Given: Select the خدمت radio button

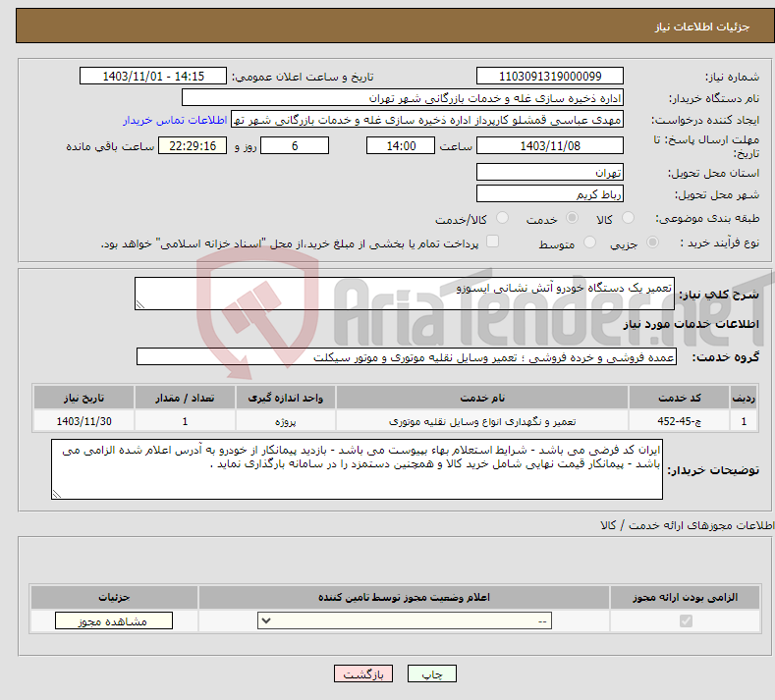Looking at the screenshot, I should coord(572,218).
